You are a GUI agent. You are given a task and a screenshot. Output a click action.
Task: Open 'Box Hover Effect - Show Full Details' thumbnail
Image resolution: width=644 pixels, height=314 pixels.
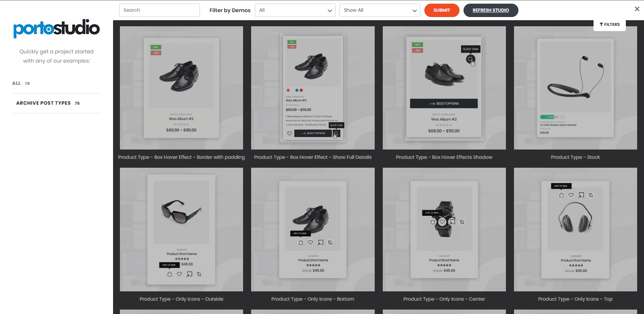(313, 88)
